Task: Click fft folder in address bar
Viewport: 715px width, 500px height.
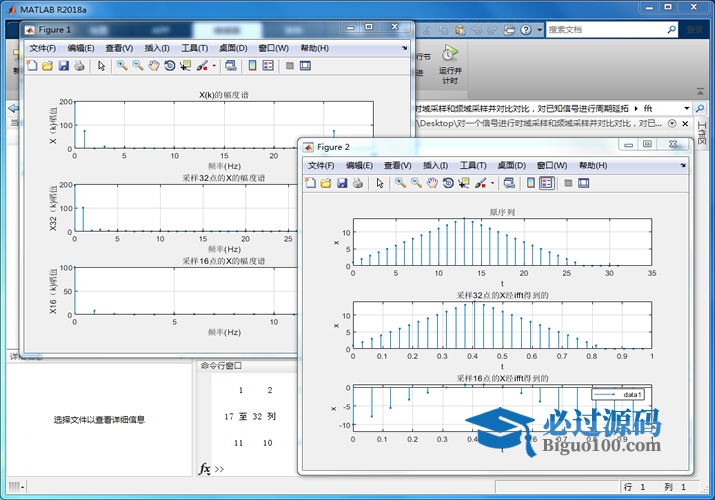Action: click(x=648, y=108)
